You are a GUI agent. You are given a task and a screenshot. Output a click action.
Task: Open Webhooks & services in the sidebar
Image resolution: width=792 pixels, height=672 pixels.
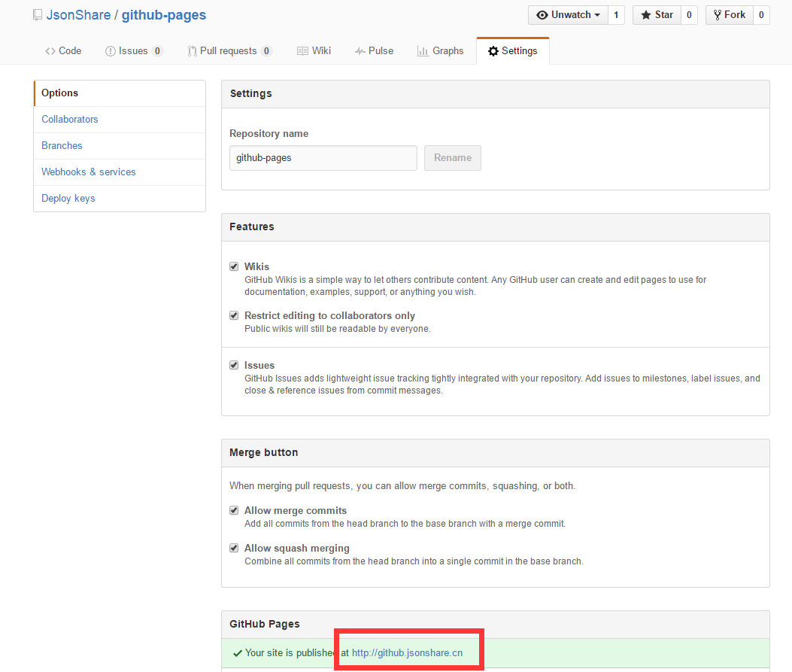tap(120, 172)
